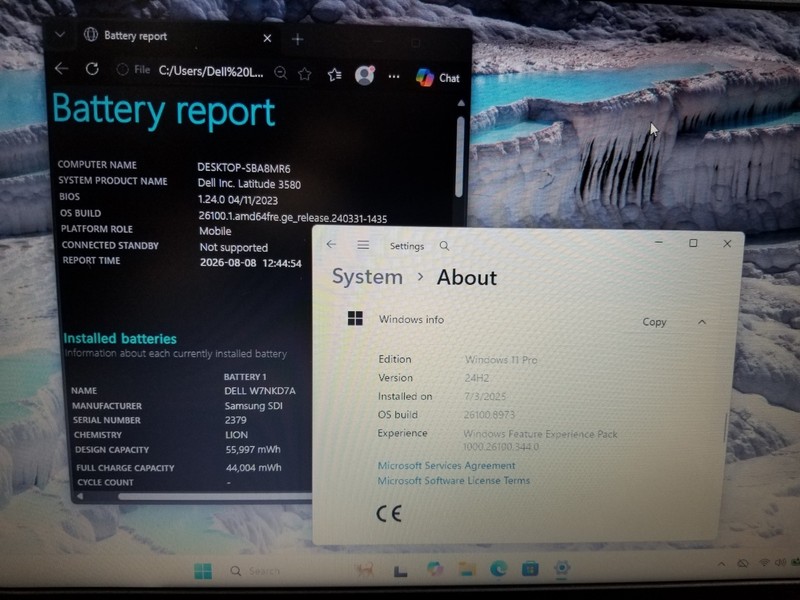This screenshot has width=800, height=600.
Task: Open Copilot Chat in Edge
Action: pyautogui.click(x=438, y=78)
